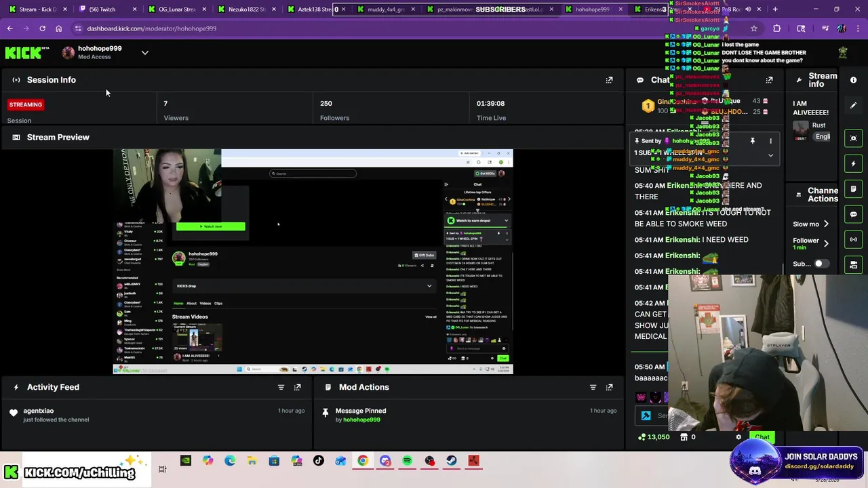The width and height of the screenshot is (868, 488).
Task: Open Discord from the taskbar
Action: [385, 461]
